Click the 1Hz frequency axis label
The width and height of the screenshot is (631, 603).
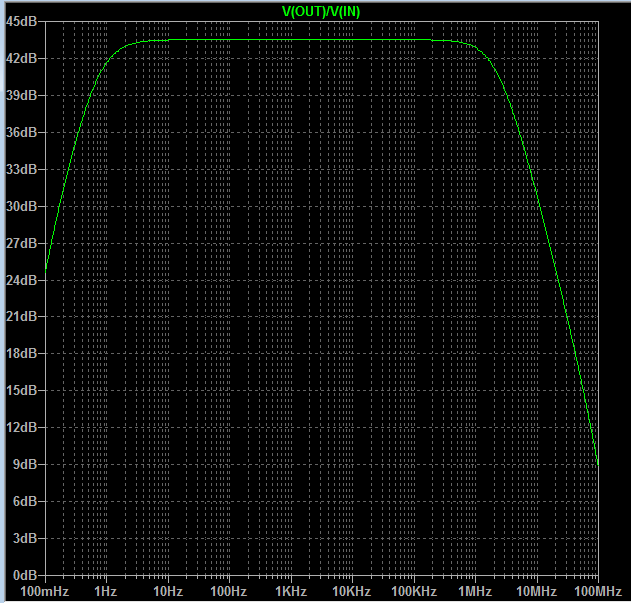[105, 591]
